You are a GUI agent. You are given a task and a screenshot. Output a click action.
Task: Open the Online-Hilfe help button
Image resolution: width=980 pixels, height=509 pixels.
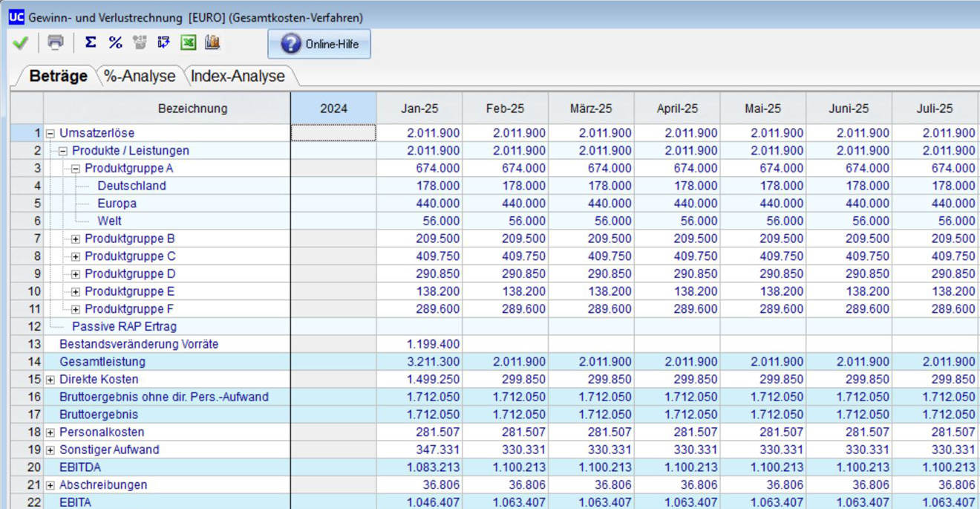[319, 44]
